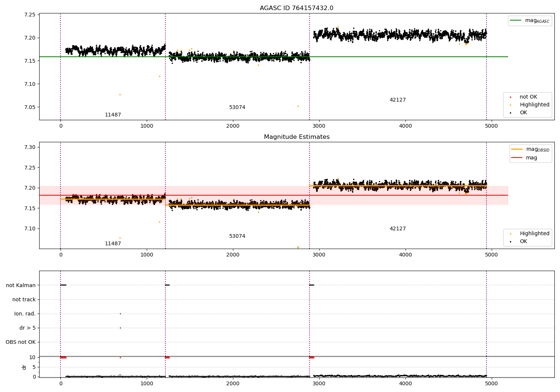The width and height of the screenshot is (560, 392).
Task: Click the mag OBSID legend entry
Action: coord(530,149)
